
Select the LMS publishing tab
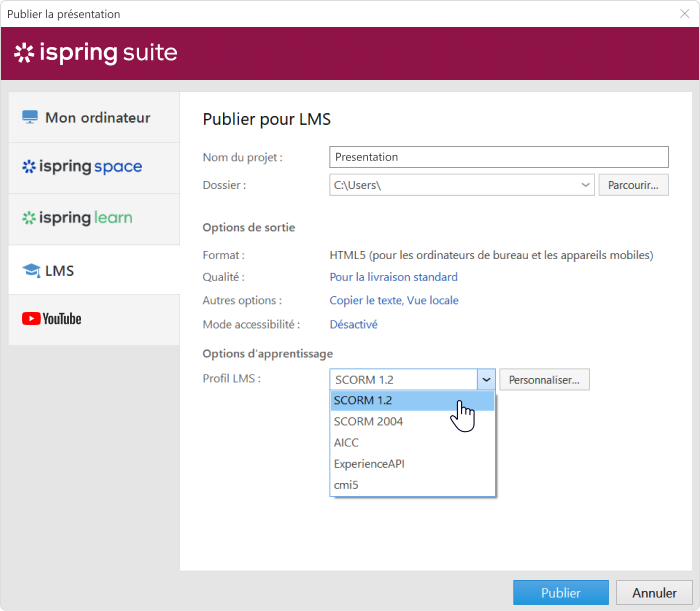[x=94, y=270]
